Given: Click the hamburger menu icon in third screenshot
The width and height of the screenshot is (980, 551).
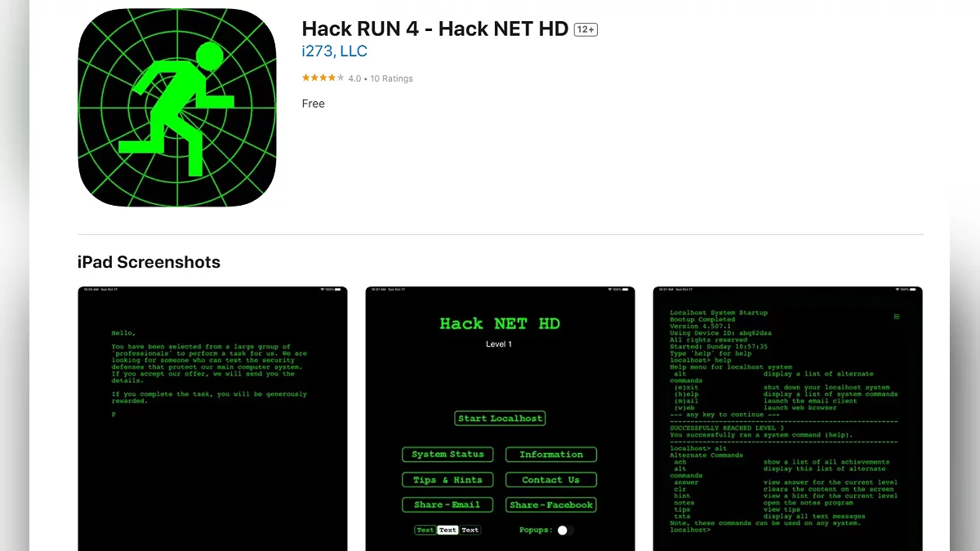Looking at the screenshot, I should tap(897, 317).
